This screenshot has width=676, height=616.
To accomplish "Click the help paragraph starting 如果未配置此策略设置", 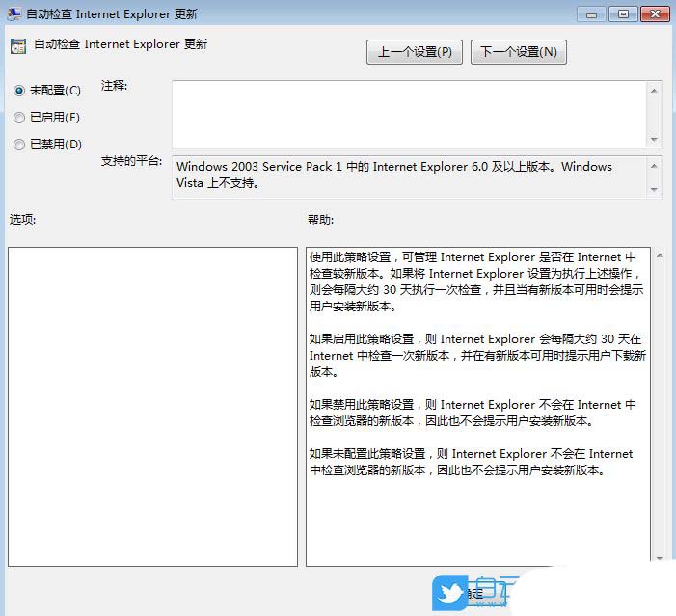I will (471, 462).
